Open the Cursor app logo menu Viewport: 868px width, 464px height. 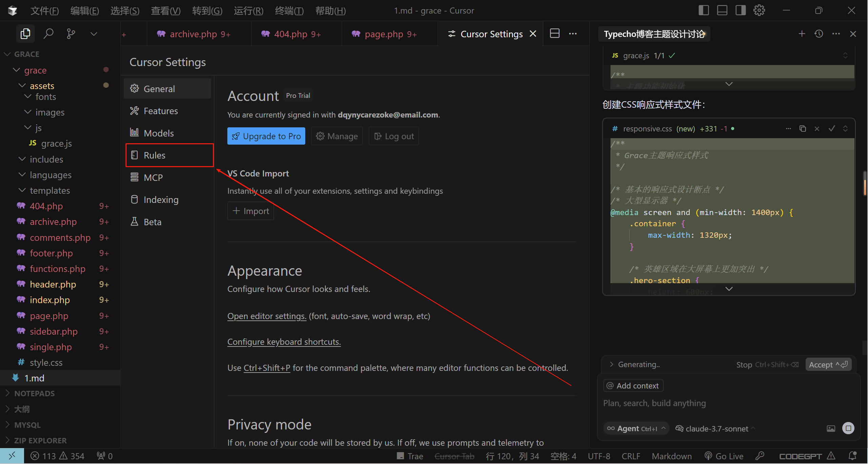point(13,10)
